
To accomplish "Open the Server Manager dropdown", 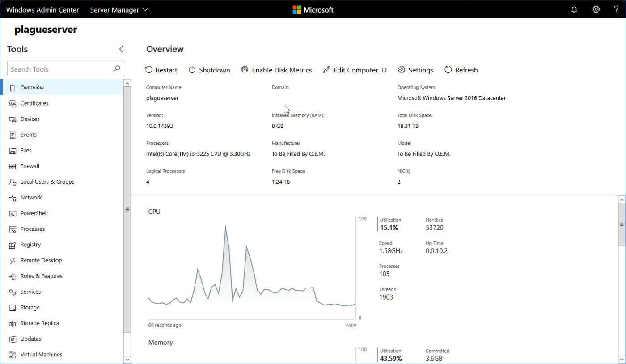I will [x=119, y=10].
